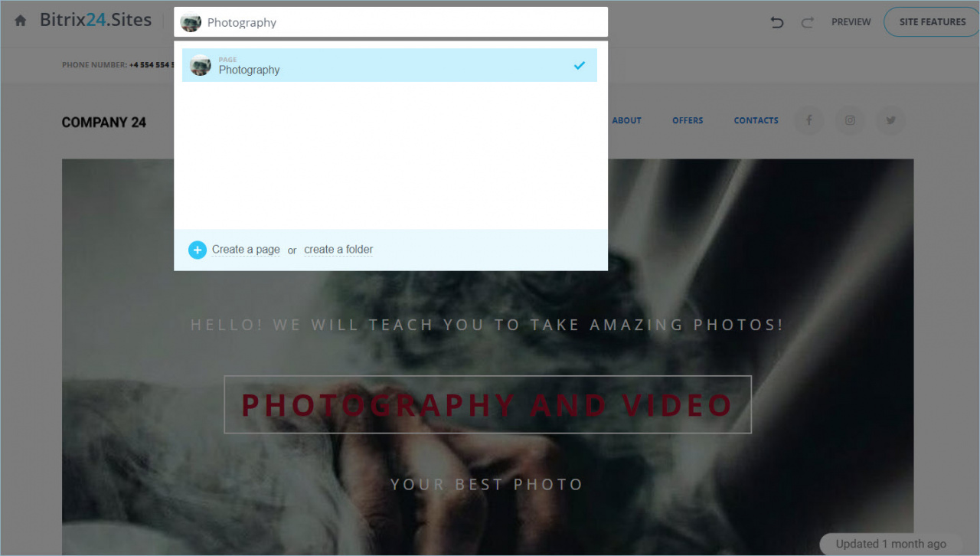Focus the Photography page search field

(390, 22)
